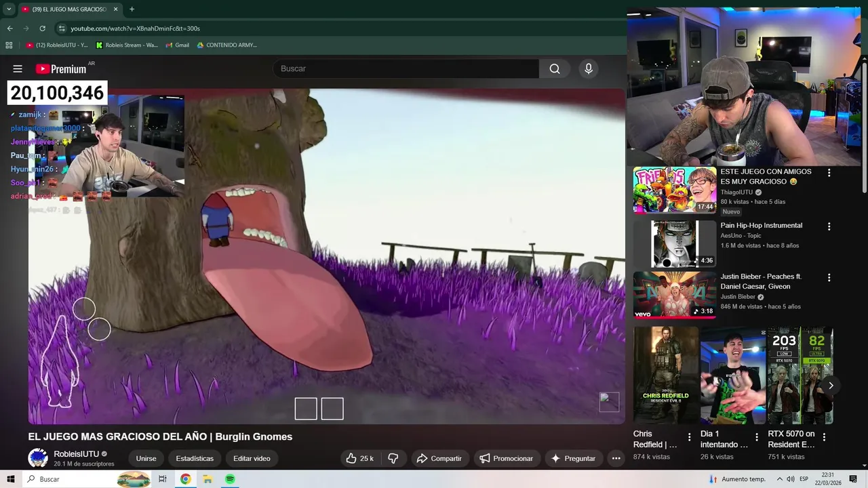This screenshot has height=488, width=868.
Task: Click Editar video button
Action: click(252, 458)
